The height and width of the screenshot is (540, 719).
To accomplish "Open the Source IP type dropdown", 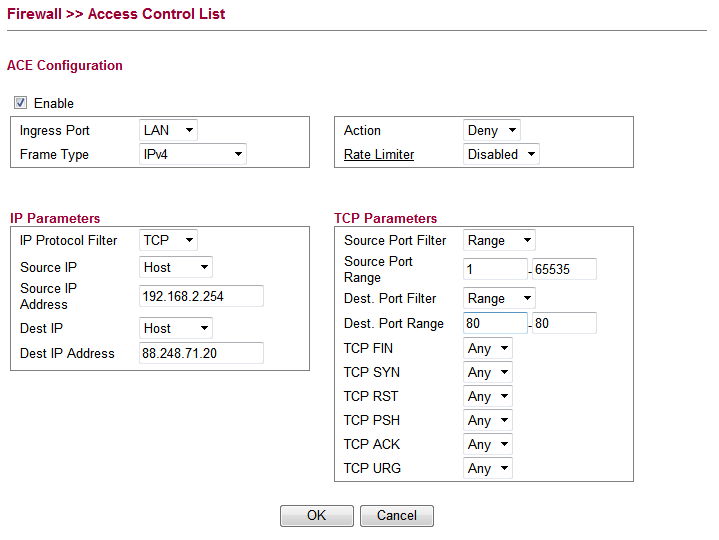I will 176,267.
